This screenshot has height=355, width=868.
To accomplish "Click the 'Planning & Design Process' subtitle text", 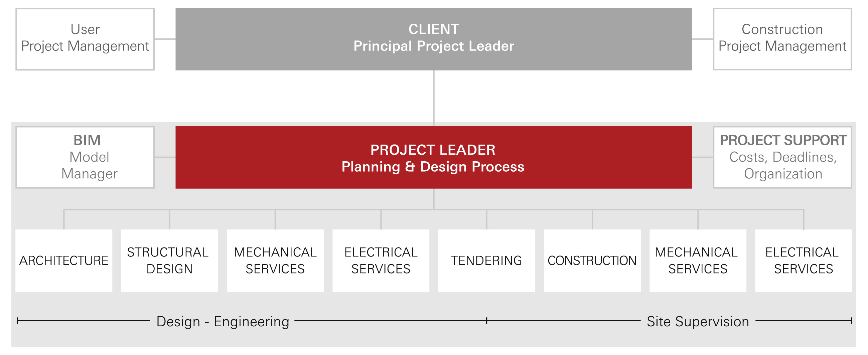I will tap(433, 167).
